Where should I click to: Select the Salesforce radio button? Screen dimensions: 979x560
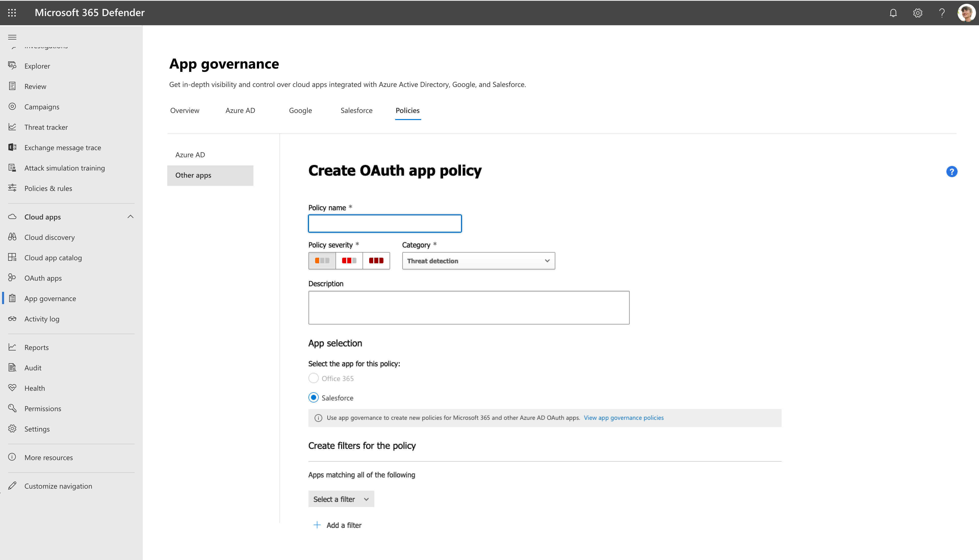313,397
